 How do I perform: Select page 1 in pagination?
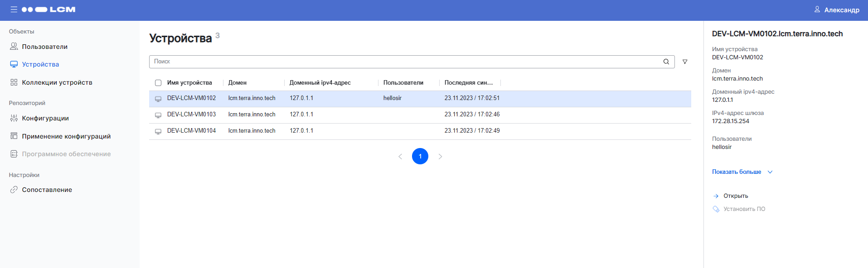tap(420, 156)
